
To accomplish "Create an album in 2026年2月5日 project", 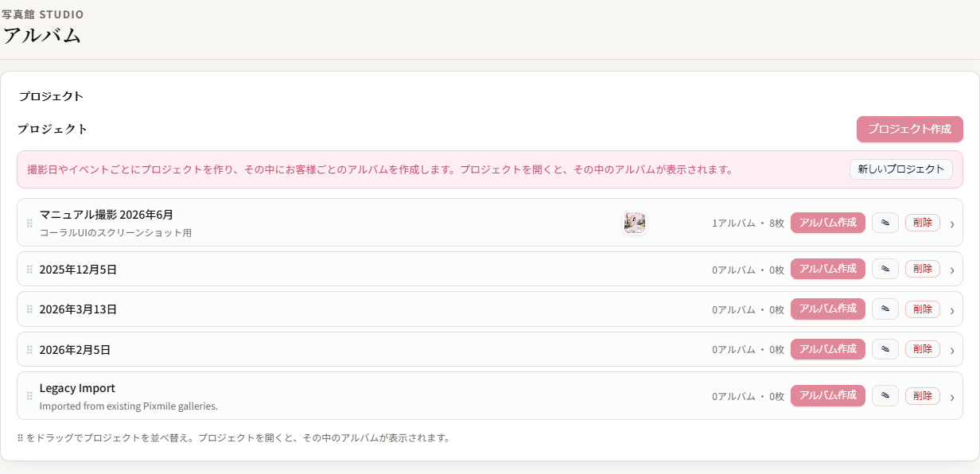I will point(828,349).
